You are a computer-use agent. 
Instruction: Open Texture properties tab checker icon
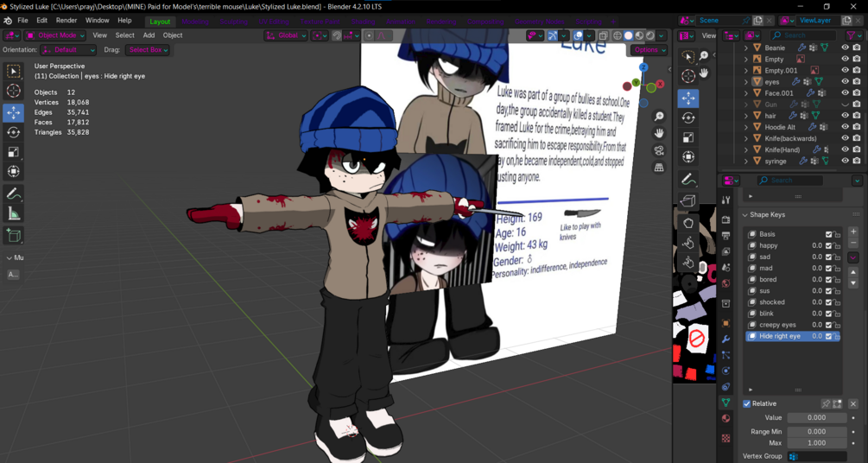point(726,438)
